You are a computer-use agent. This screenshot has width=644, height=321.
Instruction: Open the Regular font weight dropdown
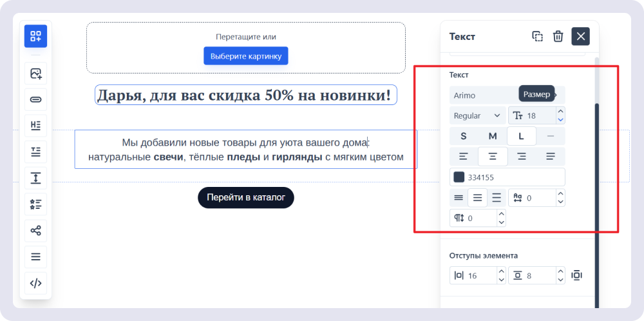click(478, 115)
